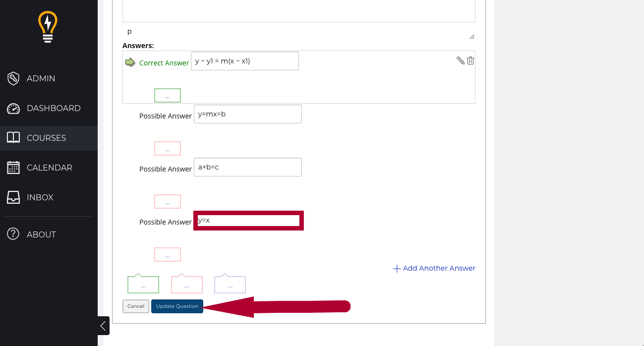Open the red wrong-answer general comment box

pos(187,285)
